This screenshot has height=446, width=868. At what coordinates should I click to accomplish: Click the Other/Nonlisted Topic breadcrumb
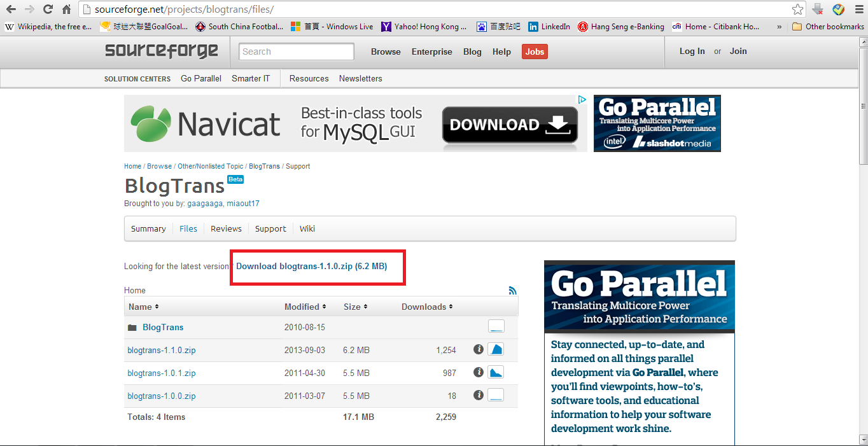point(210,166)
